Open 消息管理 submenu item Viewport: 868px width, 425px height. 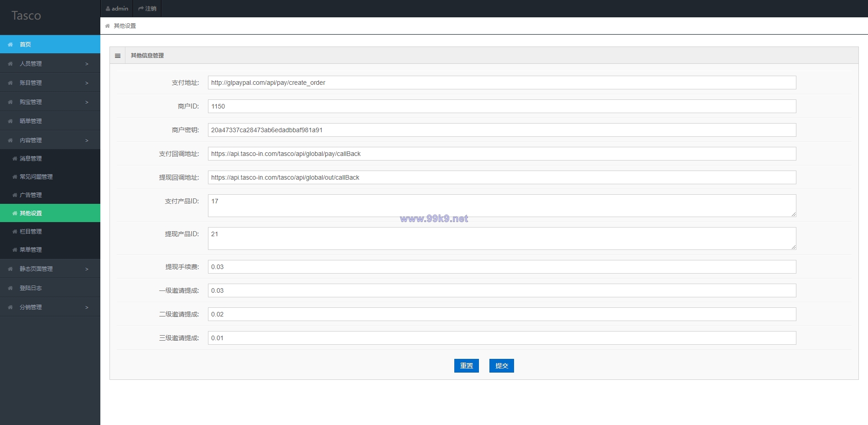[50, 158]
